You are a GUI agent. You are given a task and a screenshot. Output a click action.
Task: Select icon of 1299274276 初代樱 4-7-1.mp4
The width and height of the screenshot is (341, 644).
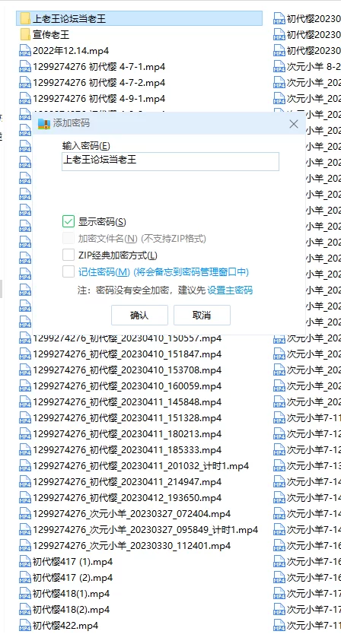25,67
